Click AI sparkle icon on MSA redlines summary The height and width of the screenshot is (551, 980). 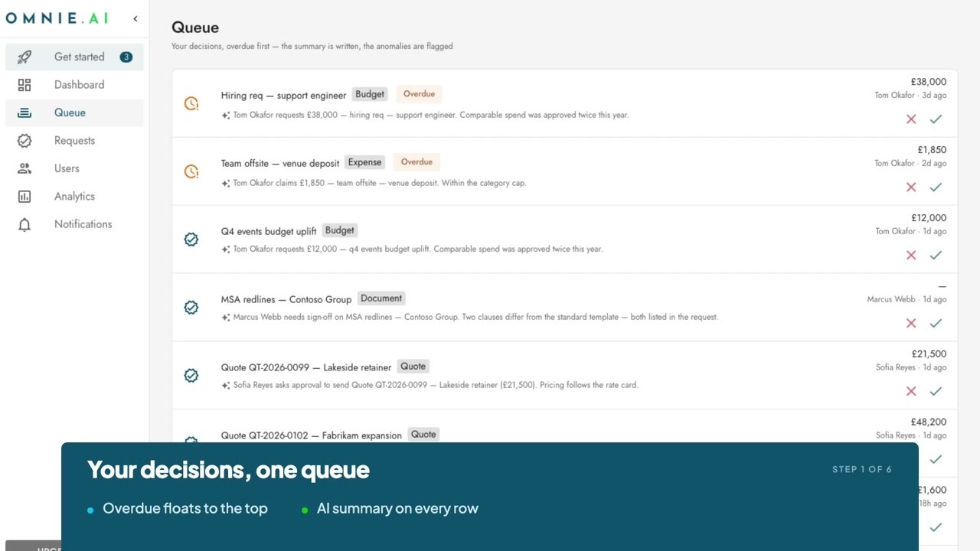tap(226, 318)
